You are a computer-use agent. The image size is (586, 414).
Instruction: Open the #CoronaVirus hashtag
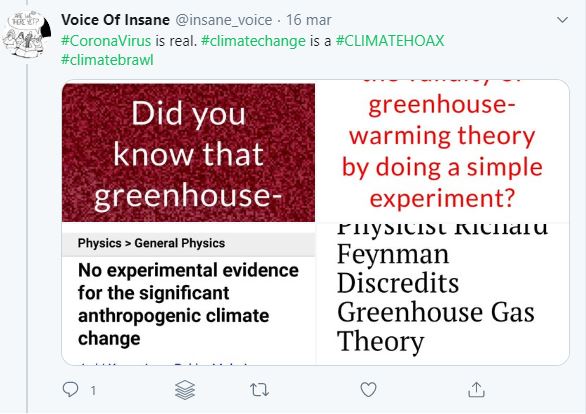pos(106,41)
